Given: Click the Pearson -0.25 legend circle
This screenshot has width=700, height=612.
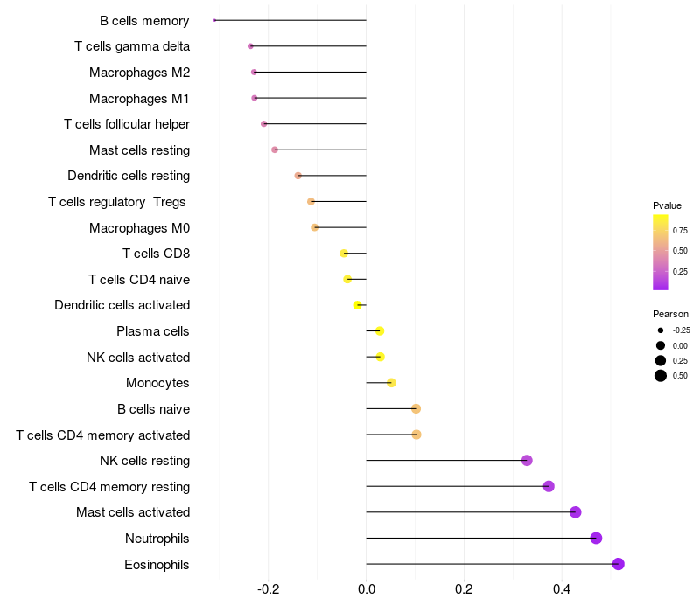Looking at the screenshot, I should pyautogui.click(x=661, y=330).
